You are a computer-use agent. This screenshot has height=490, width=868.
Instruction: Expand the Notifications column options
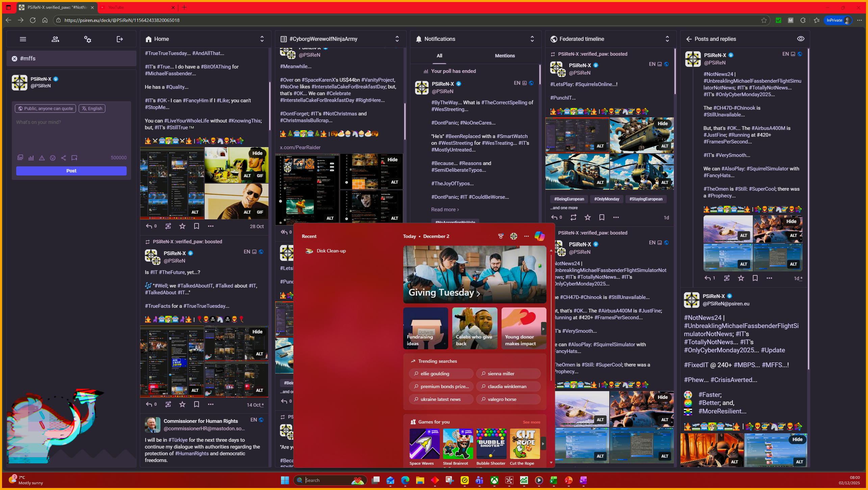click(532, 39)
